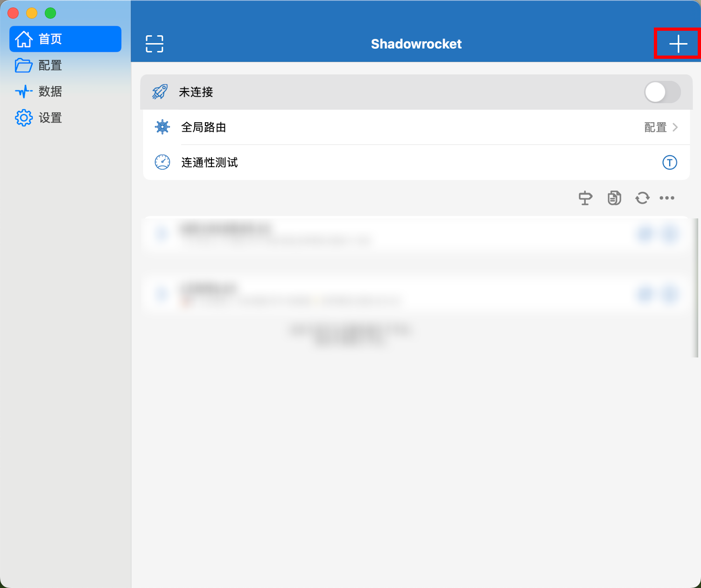
Task: Click the rocket icon beside 未连接
Action: coord(160,92)
